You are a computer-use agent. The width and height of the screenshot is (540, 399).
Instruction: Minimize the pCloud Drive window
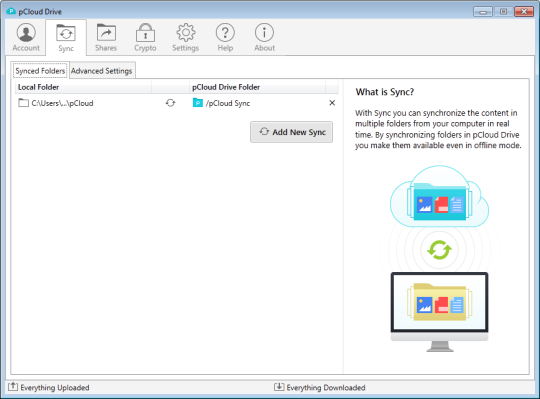coord(483,12)
